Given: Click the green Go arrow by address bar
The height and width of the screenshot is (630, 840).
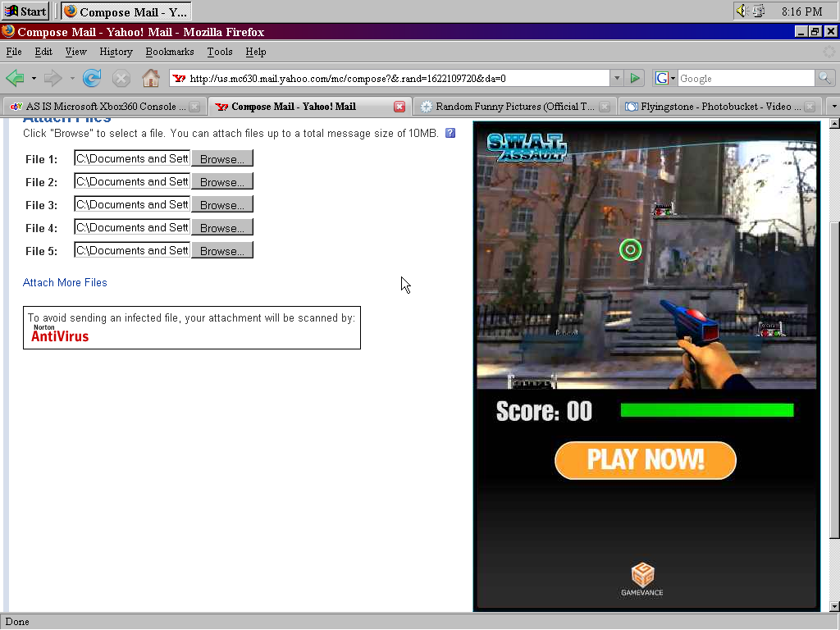Looking at the screenshot, I should click(635, 78).
